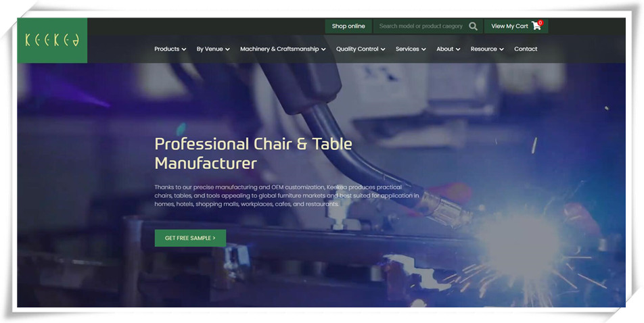Click the Keekea logo

click(52, 41)
